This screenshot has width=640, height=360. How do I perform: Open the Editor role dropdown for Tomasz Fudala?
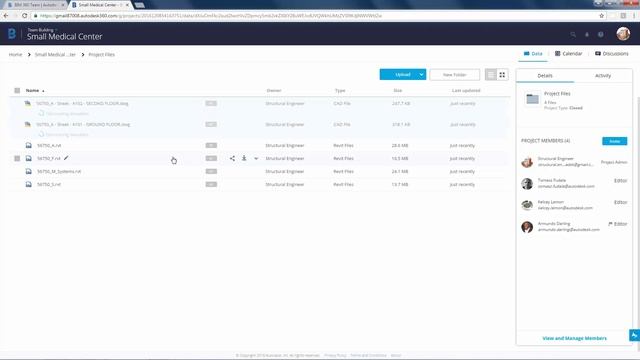click(620, 180)
